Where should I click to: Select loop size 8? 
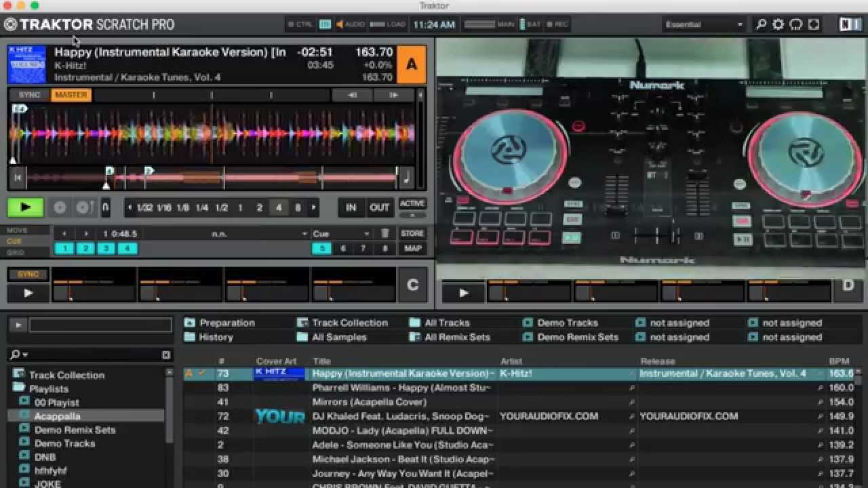[298, 208]
